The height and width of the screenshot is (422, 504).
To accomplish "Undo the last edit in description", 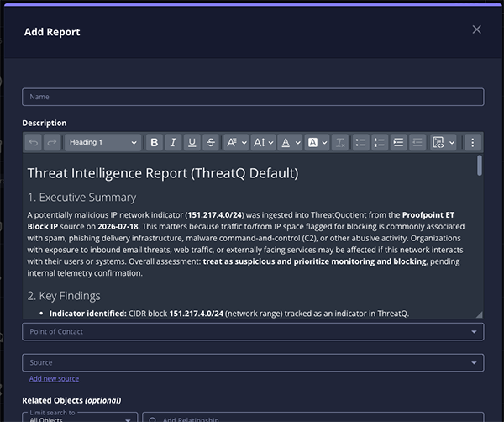I will pyautogui.click(x=34, y=142).
